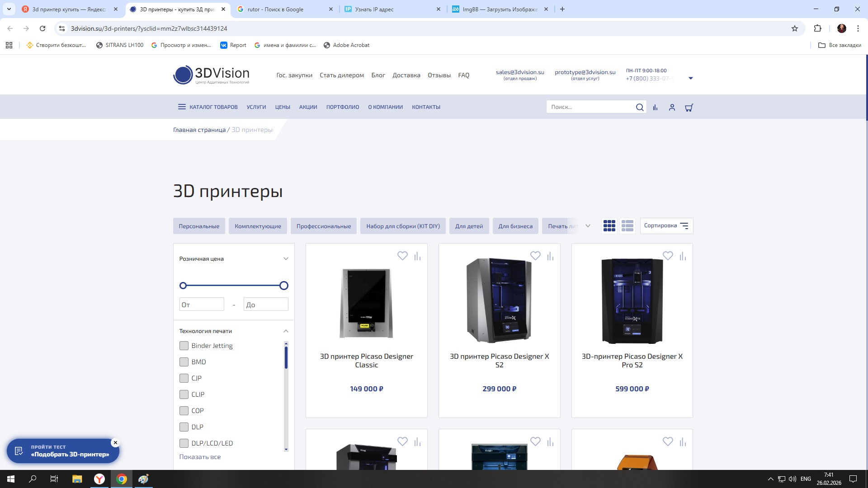Favorite the Picaso Designer X Pro S2
The width and height of the screenshot is (868, 488).
pos(668,256)
